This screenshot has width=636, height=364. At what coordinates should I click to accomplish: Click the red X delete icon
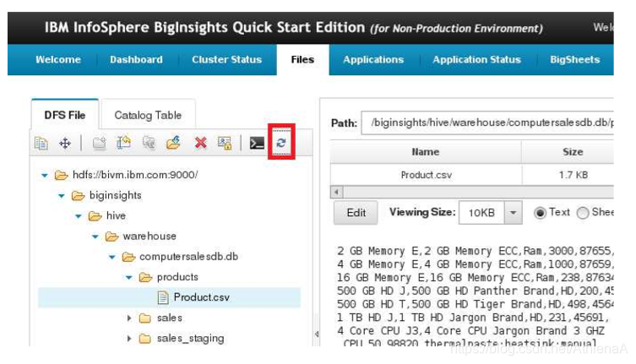[201, 143]
